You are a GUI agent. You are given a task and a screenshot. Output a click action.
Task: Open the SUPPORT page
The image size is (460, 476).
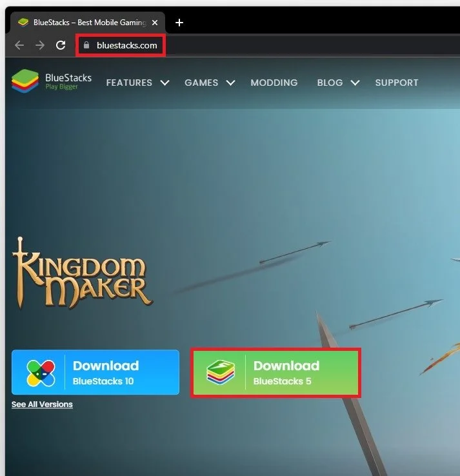coord(397,83)
